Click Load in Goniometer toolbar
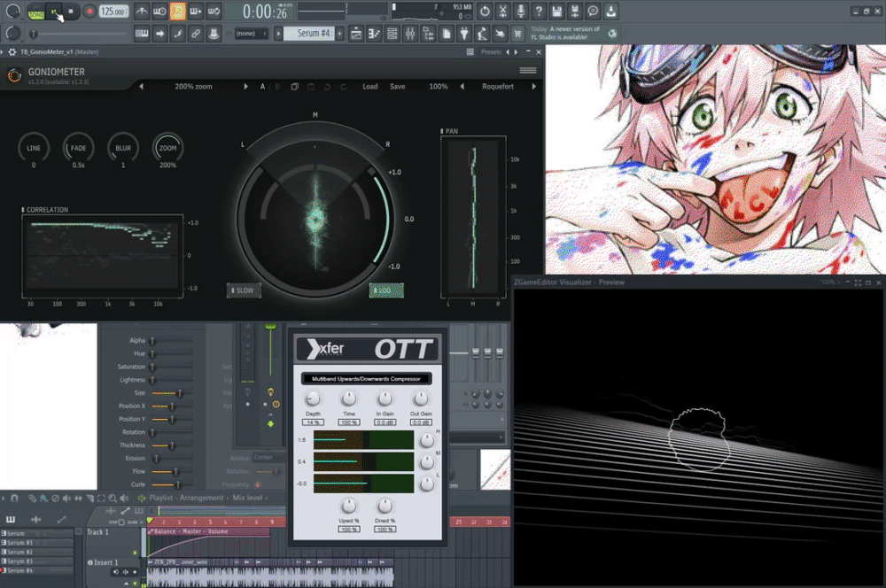The height and width of the screenshot is (588, 886). point(370,87)
